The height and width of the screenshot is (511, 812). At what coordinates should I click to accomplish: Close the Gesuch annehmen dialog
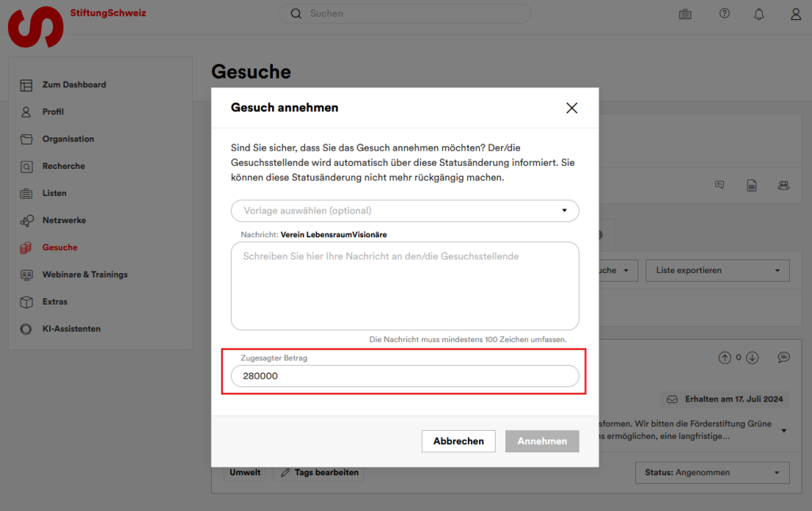tap(571, 108)
